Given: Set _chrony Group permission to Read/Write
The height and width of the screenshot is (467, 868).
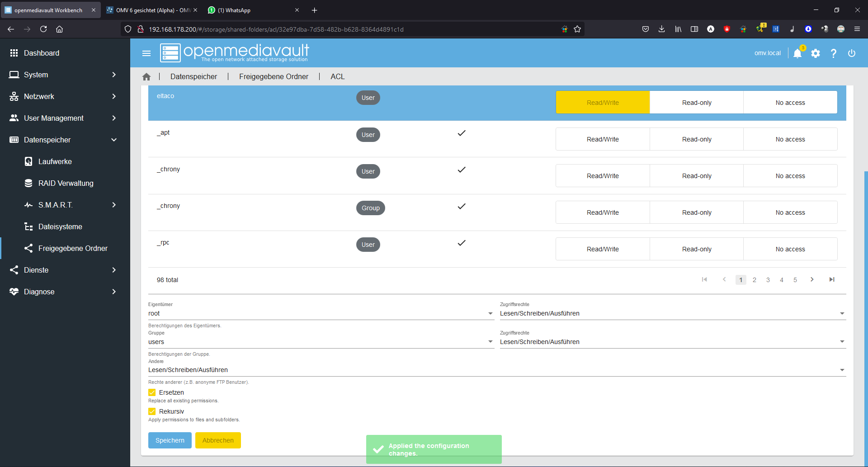Looking at the screenshot, I should click(x=603, y=212).
